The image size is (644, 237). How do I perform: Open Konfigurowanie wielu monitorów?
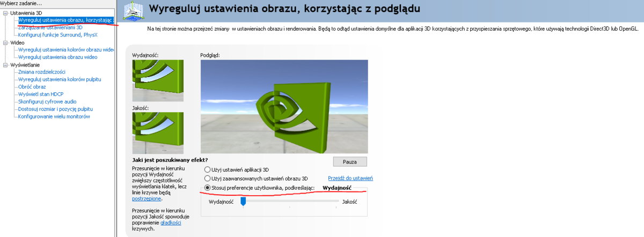(54, 116)
